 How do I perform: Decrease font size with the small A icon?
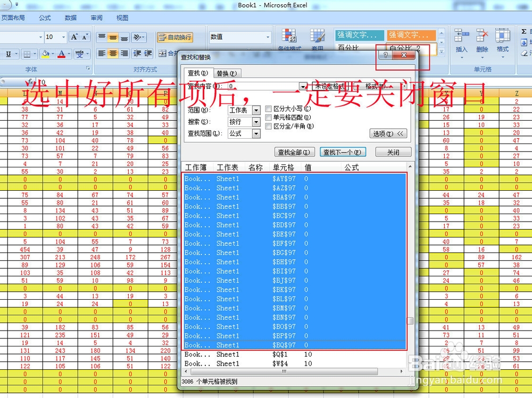[85, 37]
